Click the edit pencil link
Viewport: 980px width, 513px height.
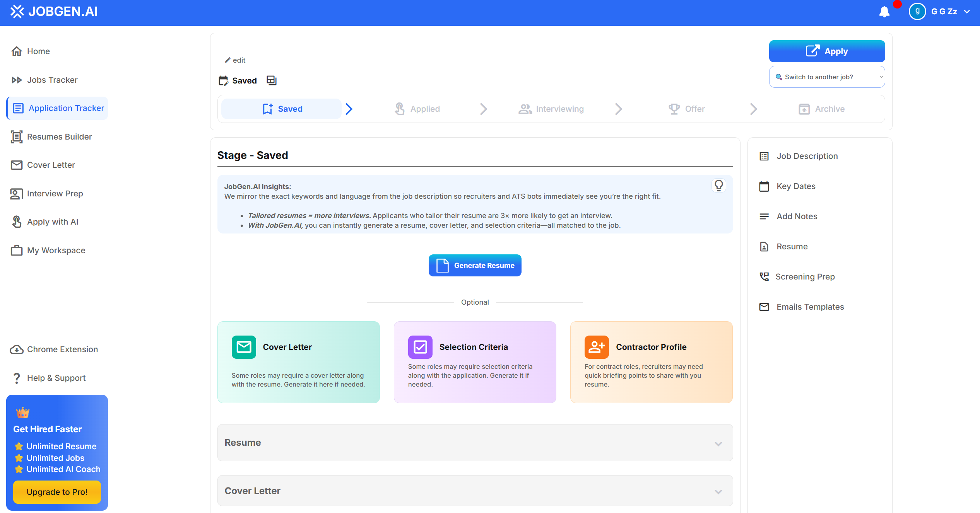click(235, 60)
